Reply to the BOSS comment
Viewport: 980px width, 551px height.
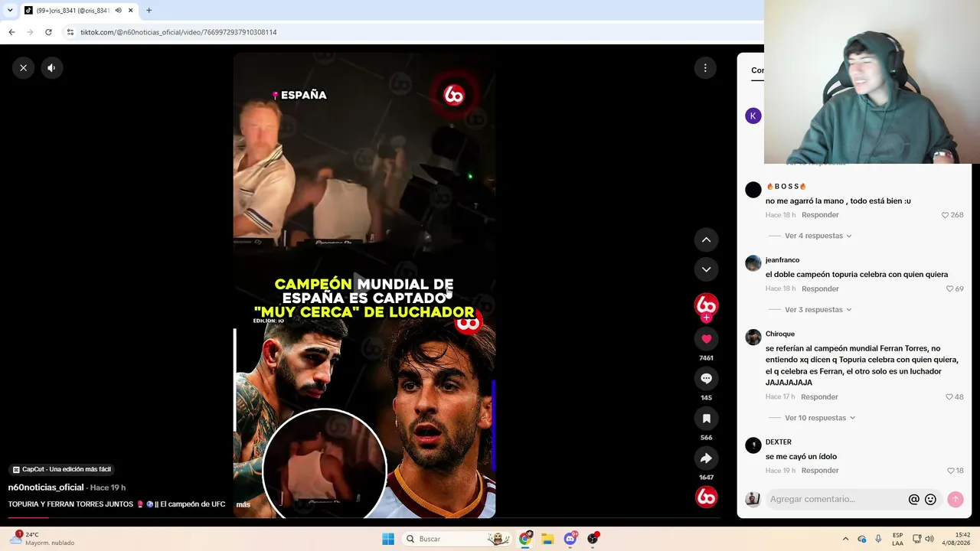820,215
